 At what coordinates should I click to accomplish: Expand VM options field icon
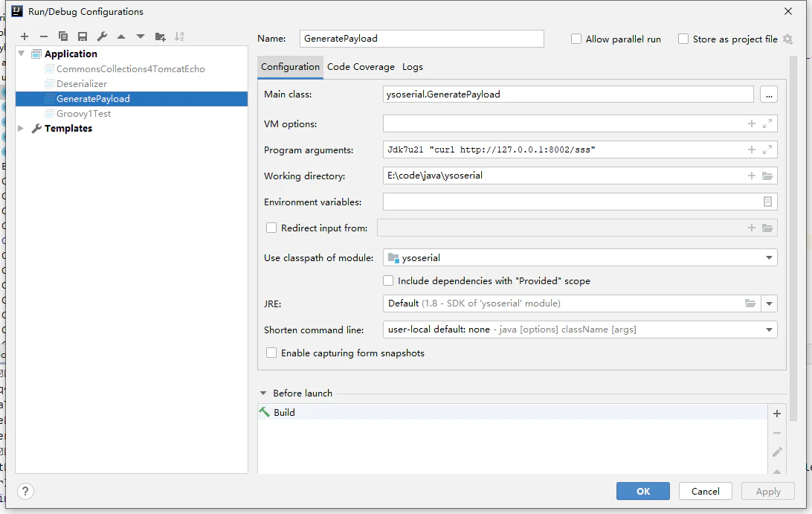tap(767, 123)
